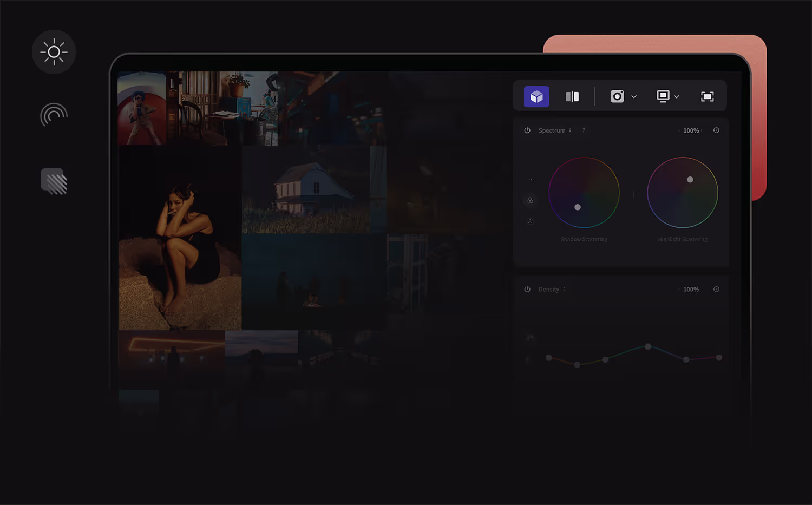Click the Highlight Scattering wheel handle
Screen dimensions: 812x505
pyautogui.click(x=690, y=180)
